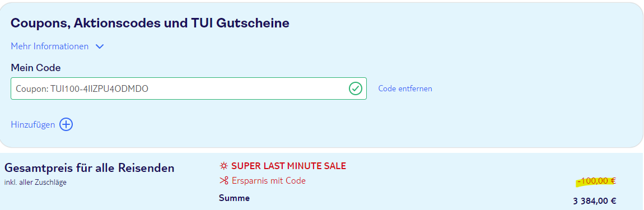Viewport: 644px width, 210px height.
Task: Click the Summe label
Action: [x=234, y=198]
